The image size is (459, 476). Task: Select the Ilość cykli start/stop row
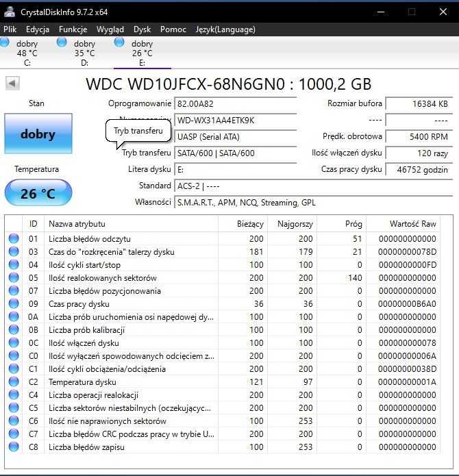pyautogui.click(x=223, y=265)
